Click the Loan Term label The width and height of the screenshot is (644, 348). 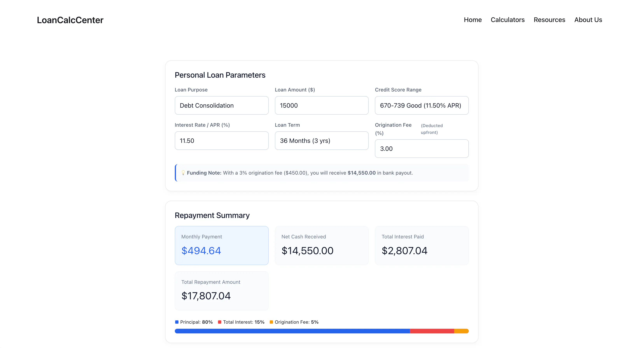coord(287,125)
